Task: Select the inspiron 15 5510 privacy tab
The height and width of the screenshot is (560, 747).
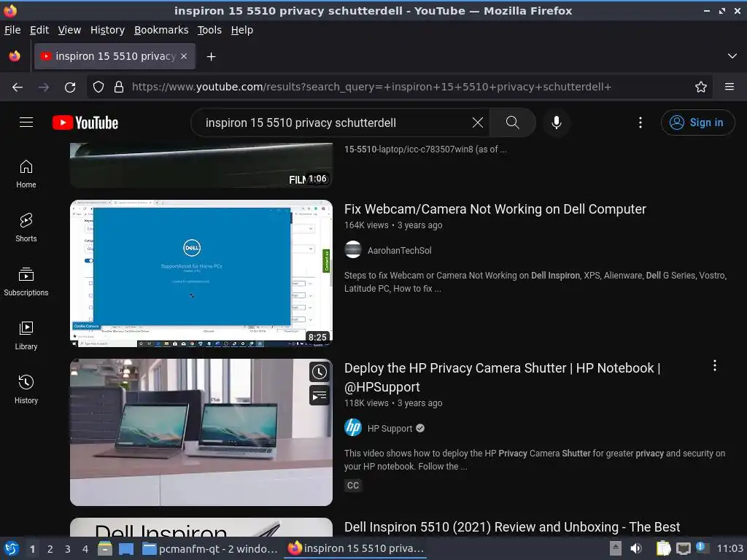Action: (115, 56)
